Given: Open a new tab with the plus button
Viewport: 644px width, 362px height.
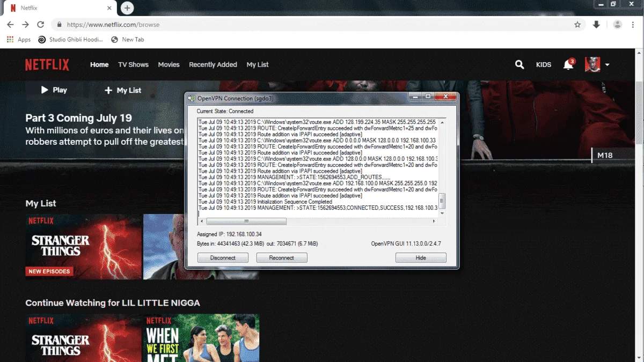Looking at the screenshot, I should click(127, 8).
